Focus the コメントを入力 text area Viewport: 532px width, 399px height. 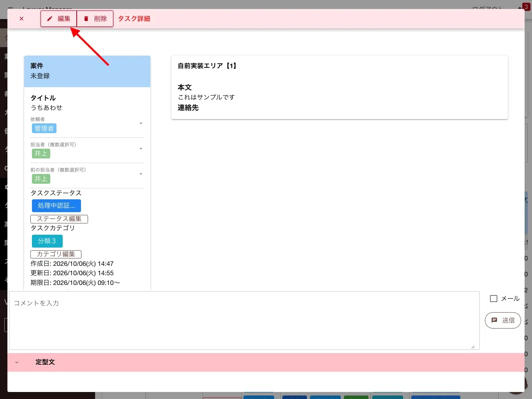244,320
